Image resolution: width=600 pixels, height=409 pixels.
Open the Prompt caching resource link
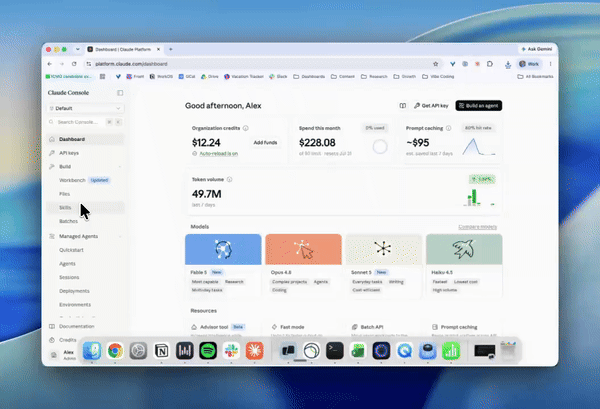click(x=455, y=327)
